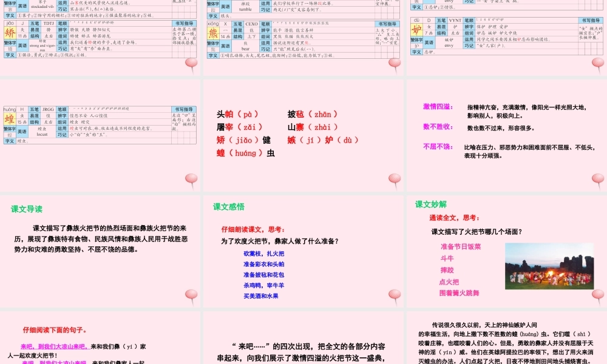Click the magenta term 数不胜收
607x364 pixels.
438,127
